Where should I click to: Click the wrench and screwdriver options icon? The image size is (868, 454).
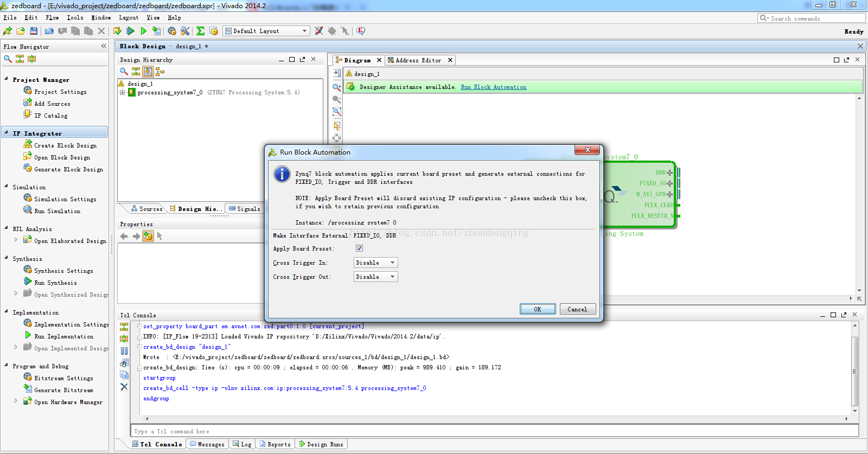click(x=185, y=31)
